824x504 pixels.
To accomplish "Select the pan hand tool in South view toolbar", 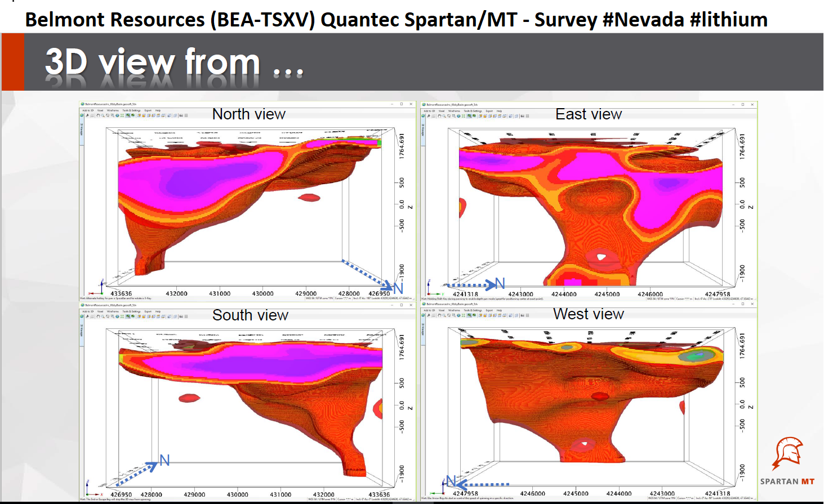I will (98, 316).
